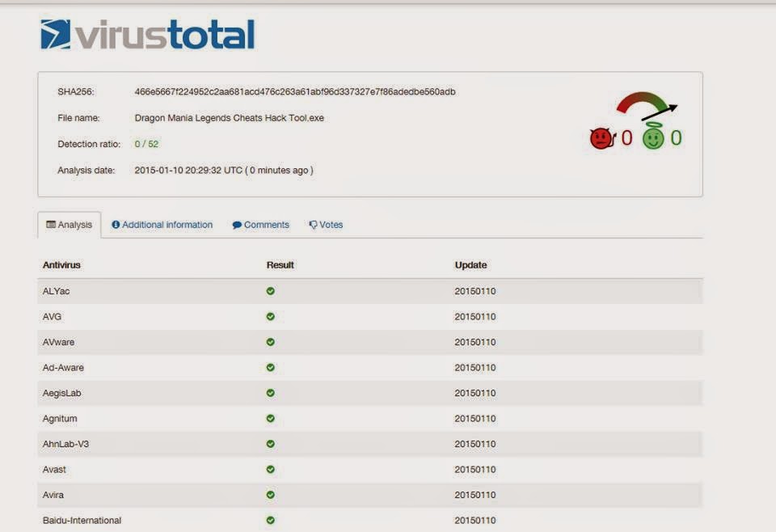Click the AhnLab-V3 antivirus name

point(65,444)
